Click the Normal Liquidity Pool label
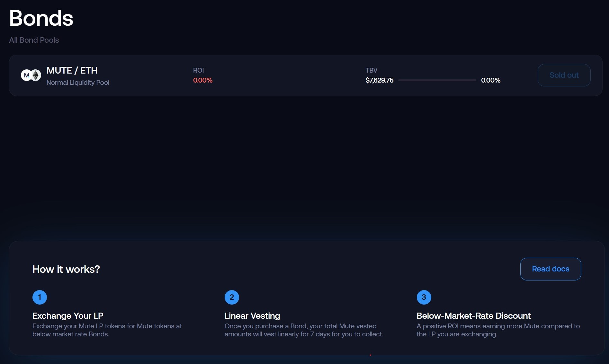This screenshot has width=609, height=364. point(78,83)
